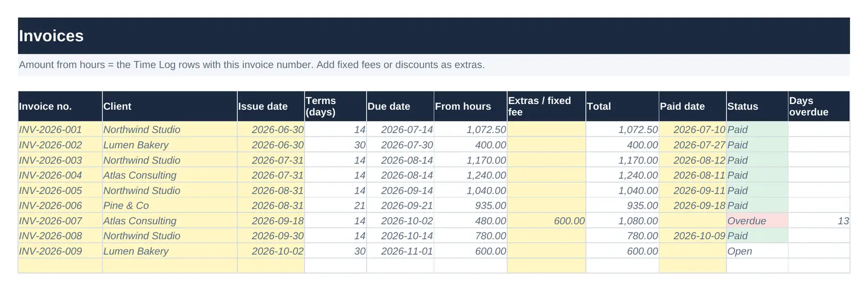
Task: Select the 'Paid date' column header
Action: click(x=693, y=106)
